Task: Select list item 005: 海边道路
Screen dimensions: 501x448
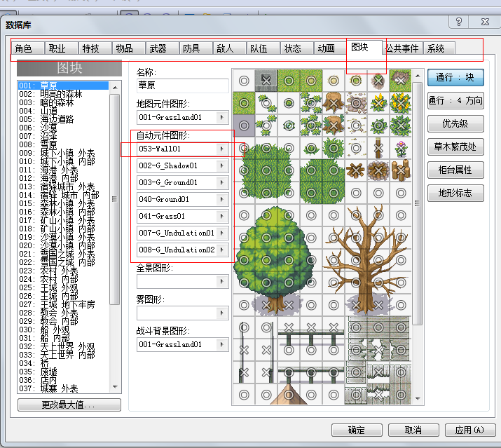Action: tap(63, 119)
